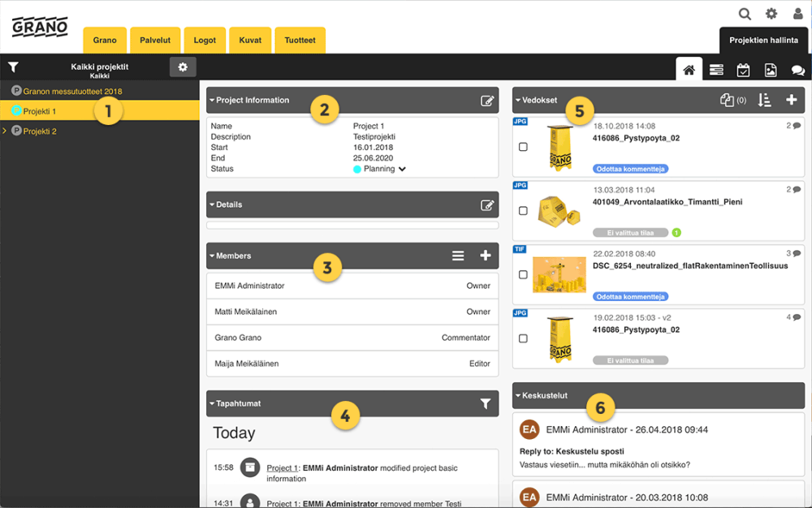
Task: Add a new member with plus icon
Action: click(x=486, y=256)
